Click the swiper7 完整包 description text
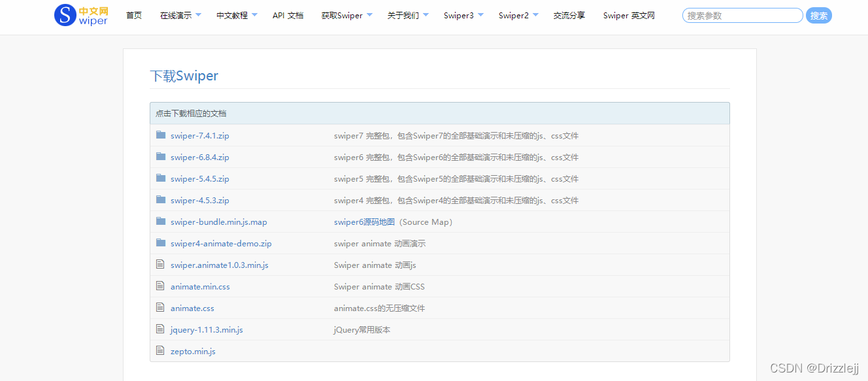Viewport: 868px width, 381px height. point(456,136)
